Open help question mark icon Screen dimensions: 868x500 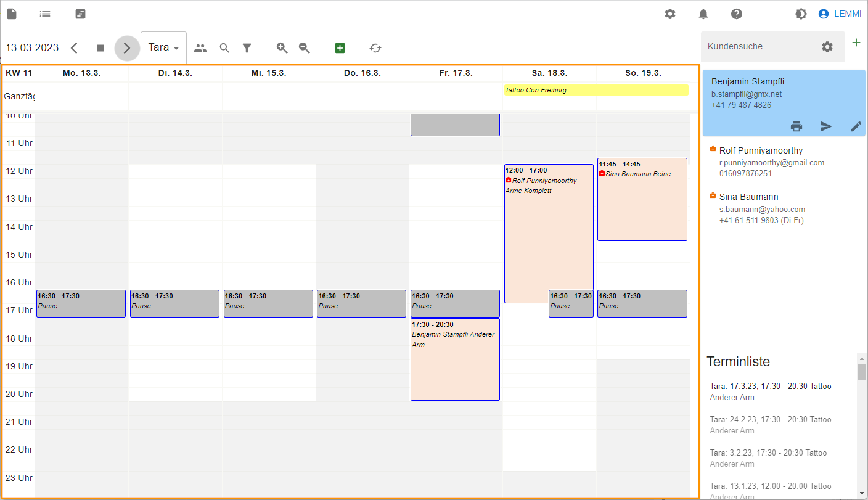[737, 14]
